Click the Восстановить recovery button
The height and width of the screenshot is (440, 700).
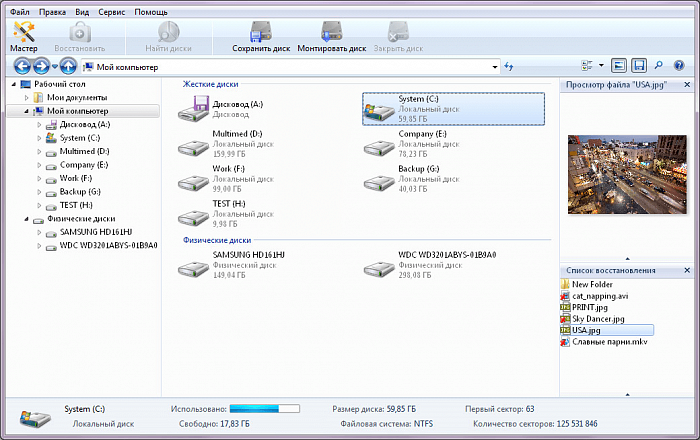(x=80, y=37)
